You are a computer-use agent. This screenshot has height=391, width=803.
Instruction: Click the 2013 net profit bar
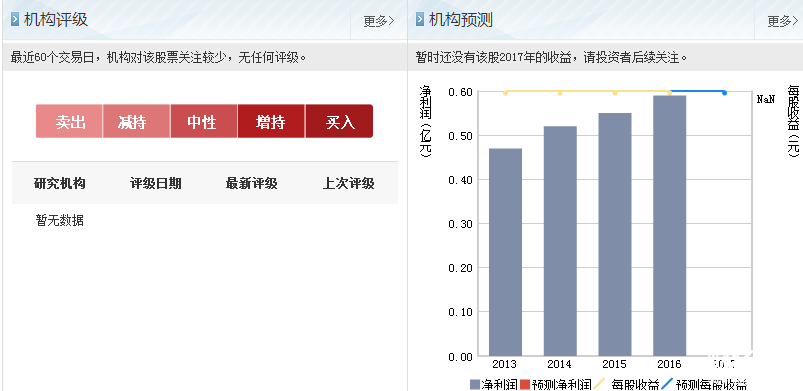pos(505,252)
